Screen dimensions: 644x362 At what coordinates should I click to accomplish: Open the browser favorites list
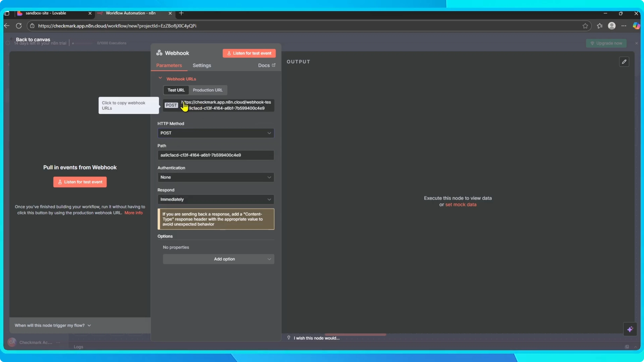(x=600, y=26)
